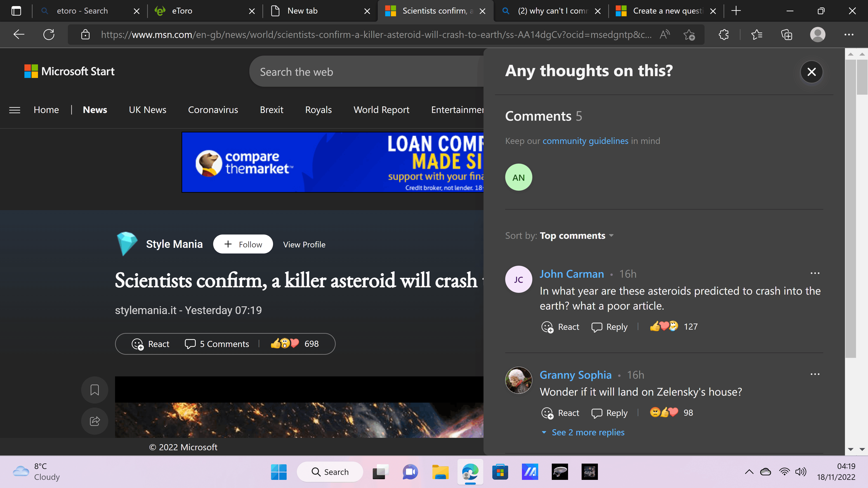Click View Profile link
This screenshot has width=868, height=488.
click(x=304, y=245)
